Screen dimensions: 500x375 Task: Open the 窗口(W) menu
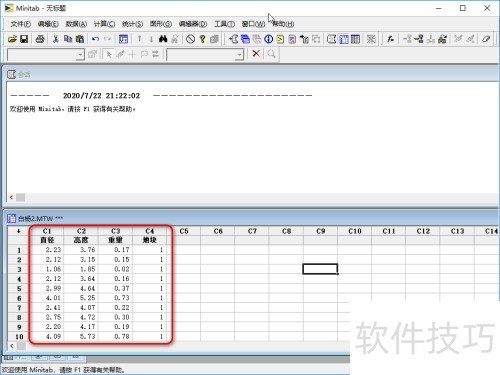(x=253, y=24)
